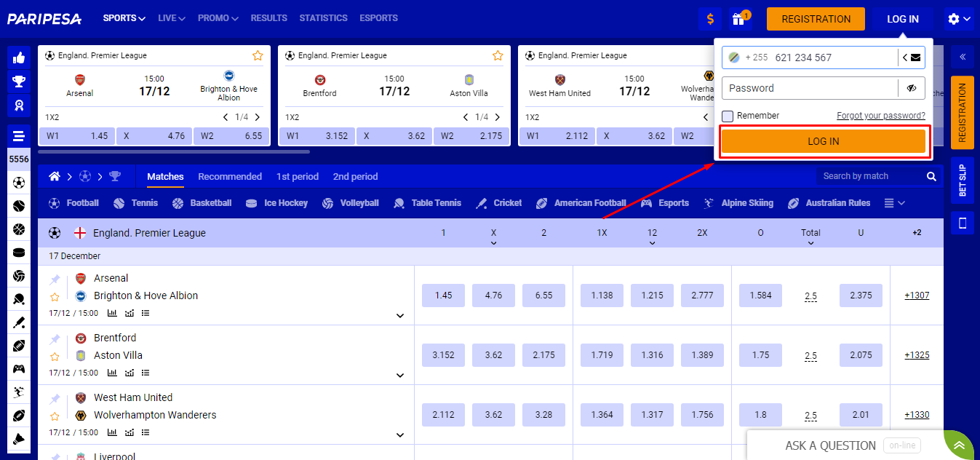The width and height of the screenshot is (980, 460).
Task: Select the alpine skiing icon in sidebar
Action: 19,392
